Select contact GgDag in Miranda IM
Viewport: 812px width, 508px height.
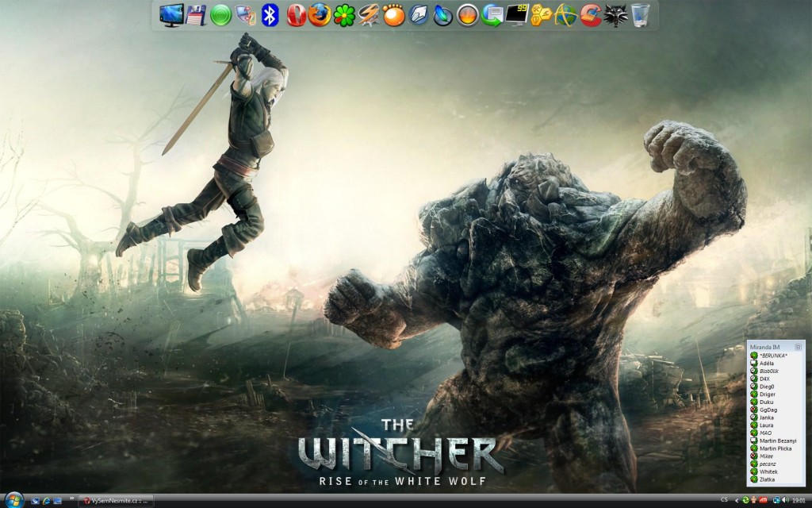pos(776,410)
